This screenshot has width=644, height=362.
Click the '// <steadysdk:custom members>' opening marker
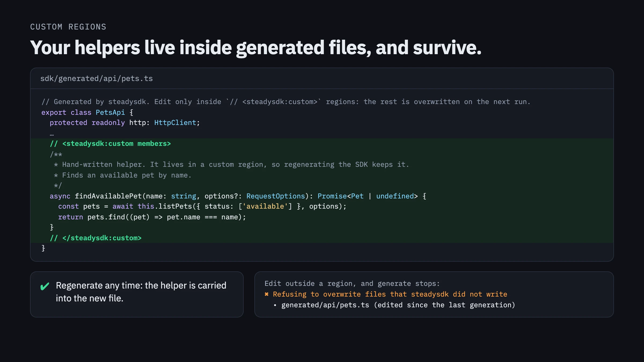(x=110, y=144)
